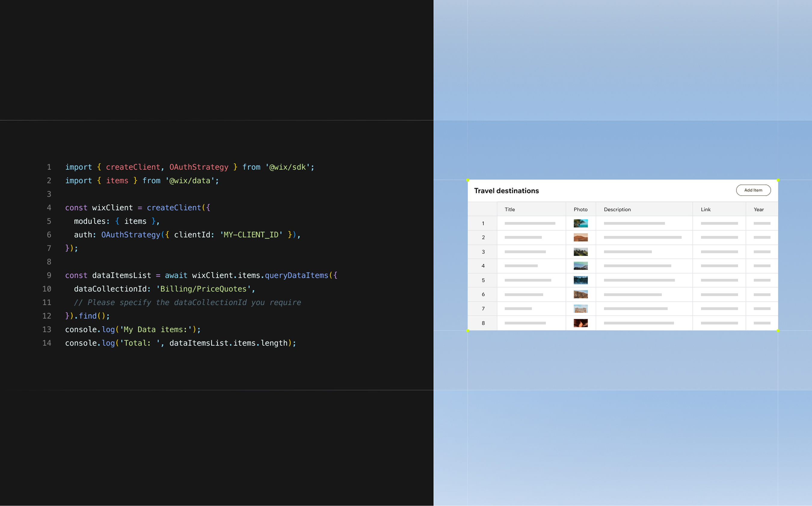The height and width of the screenshot is (506, 812).
Task: Select the Title column header
Action: point(531,209)
